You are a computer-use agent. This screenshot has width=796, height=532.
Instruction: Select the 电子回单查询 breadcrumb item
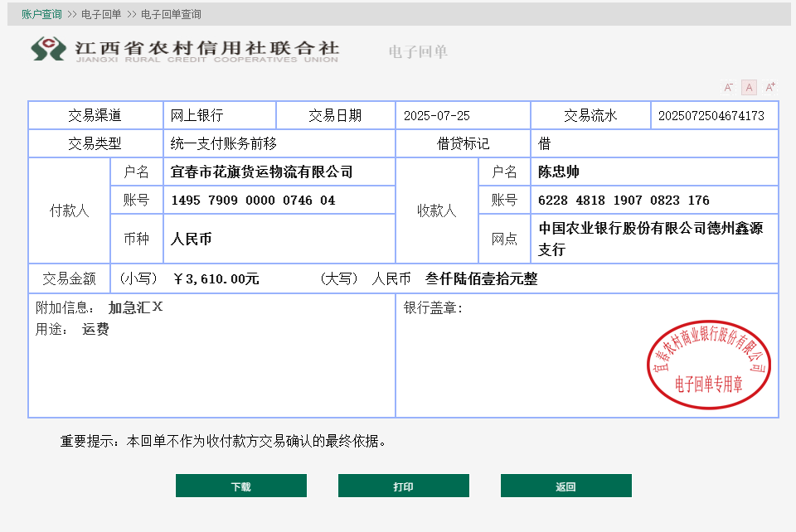pos(171,14)
